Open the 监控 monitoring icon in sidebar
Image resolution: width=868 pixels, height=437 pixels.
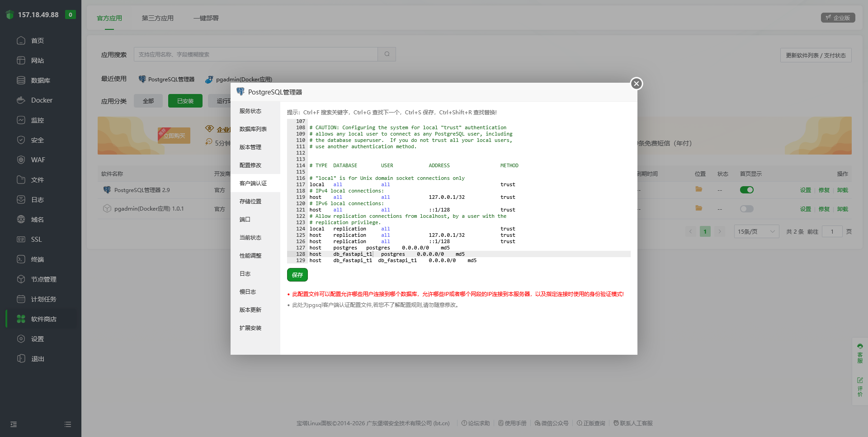(21, 120)
